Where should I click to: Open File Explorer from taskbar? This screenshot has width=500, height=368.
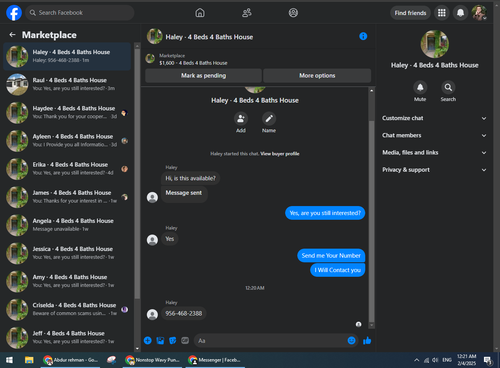click(x=29, y=360)
